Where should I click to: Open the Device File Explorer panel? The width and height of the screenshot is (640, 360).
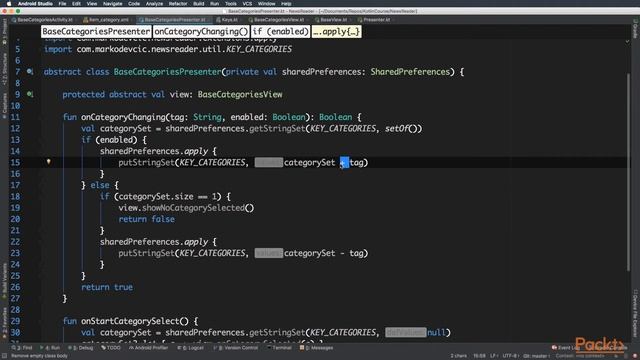(635, 313)
